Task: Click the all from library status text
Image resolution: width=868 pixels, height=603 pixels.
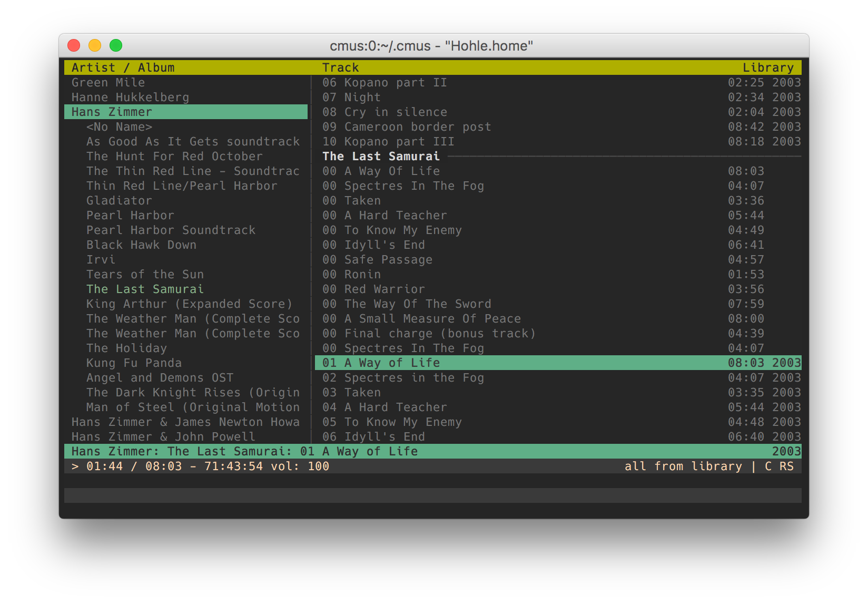Action: point(683,466)
